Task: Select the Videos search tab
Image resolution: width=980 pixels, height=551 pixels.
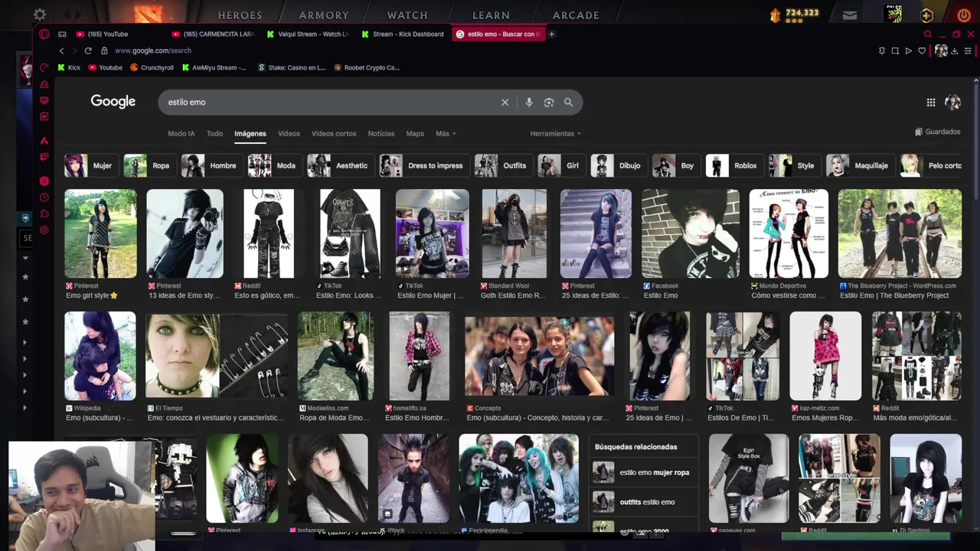Action: (x=289, y=133)
